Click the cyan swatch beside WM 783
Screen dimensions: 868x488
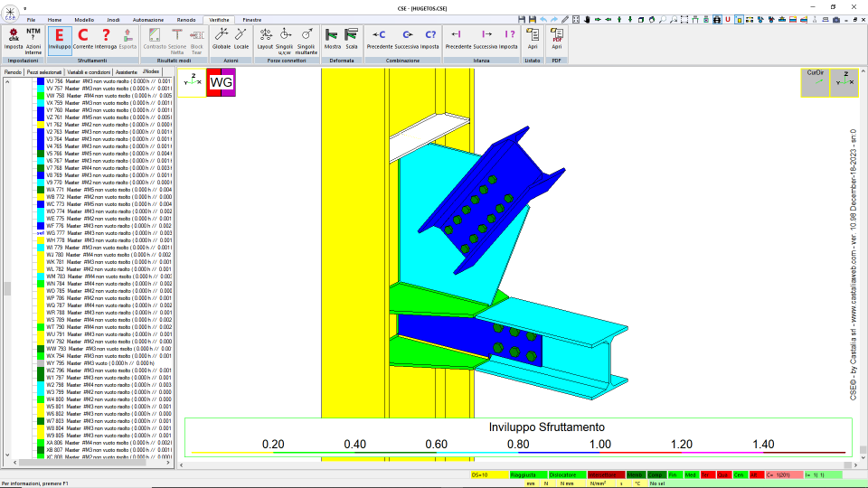coord(41,277)
